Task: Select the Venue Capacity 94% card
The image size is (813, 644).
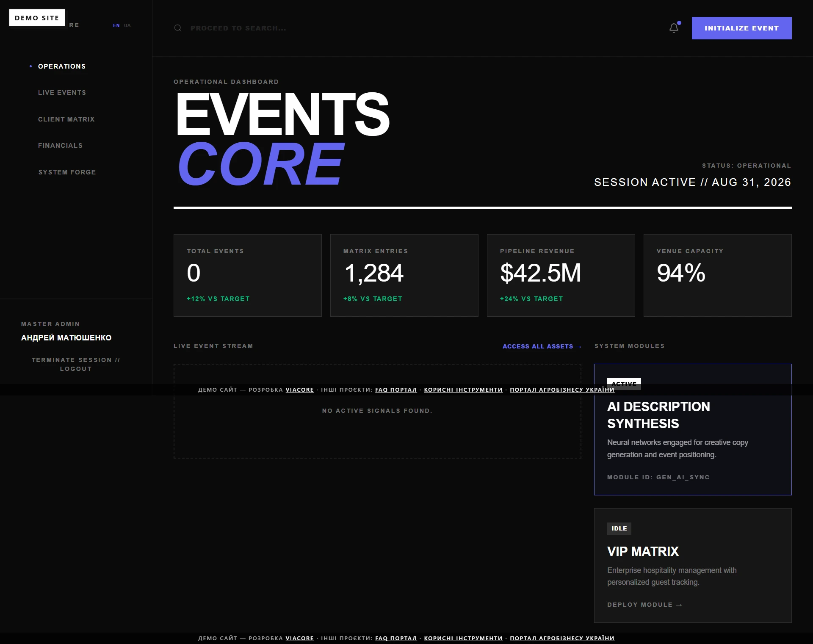Action: [x=718, y=275]
